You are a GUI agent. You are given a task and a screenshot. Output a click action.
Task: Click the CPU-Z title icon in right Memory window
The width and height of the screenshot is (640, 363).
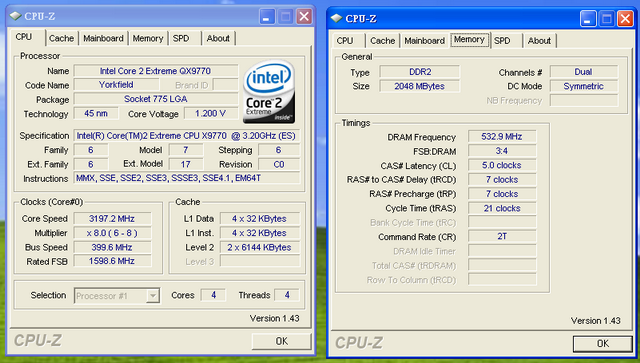coord(337,18)
